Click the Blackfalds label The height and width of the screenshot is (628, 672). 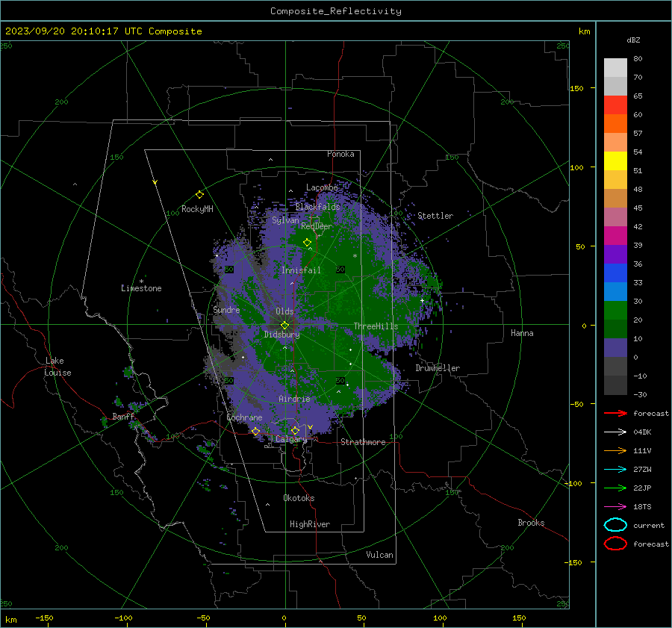click(317, 207)
